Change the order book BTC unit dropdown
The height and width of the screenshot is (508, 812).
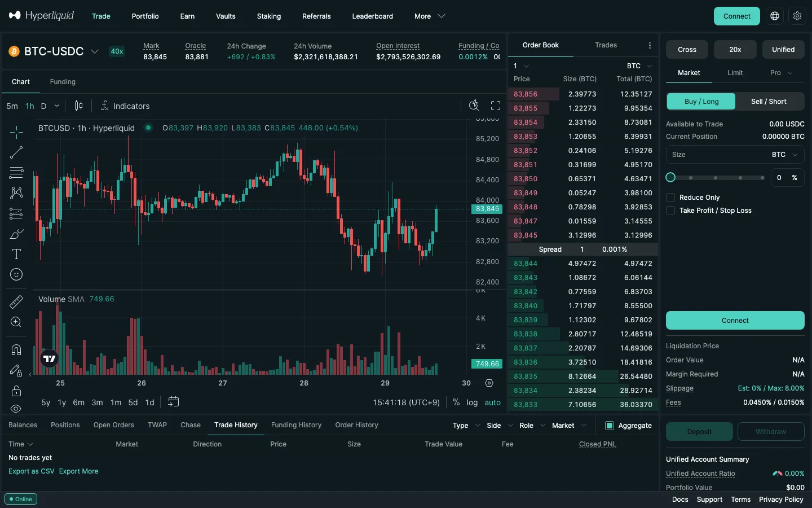point(639,66)
